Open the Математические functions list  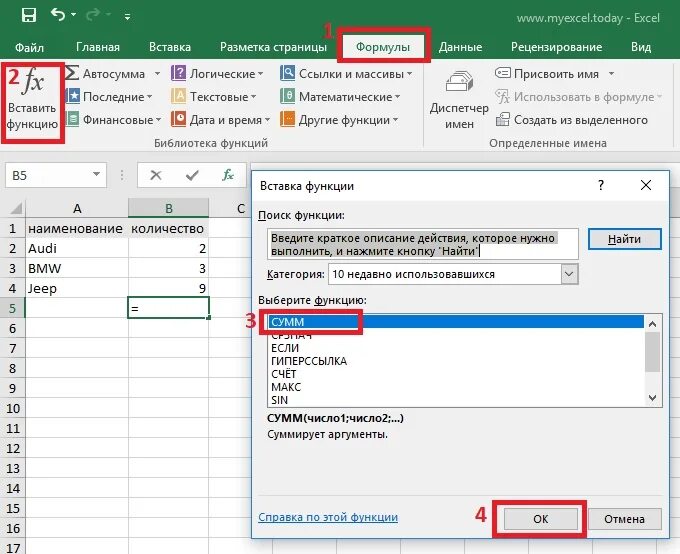(x=340, y=96)
